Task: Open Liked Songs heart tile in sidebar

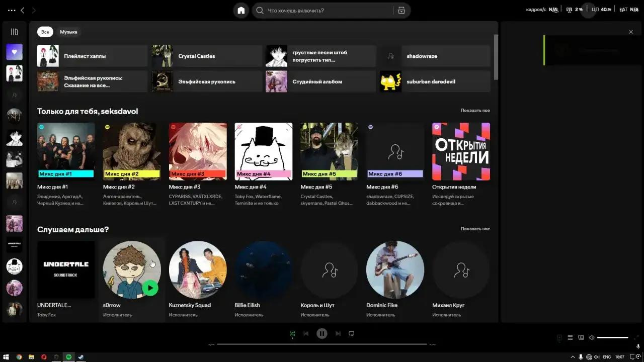Action: tap(14, 52)
